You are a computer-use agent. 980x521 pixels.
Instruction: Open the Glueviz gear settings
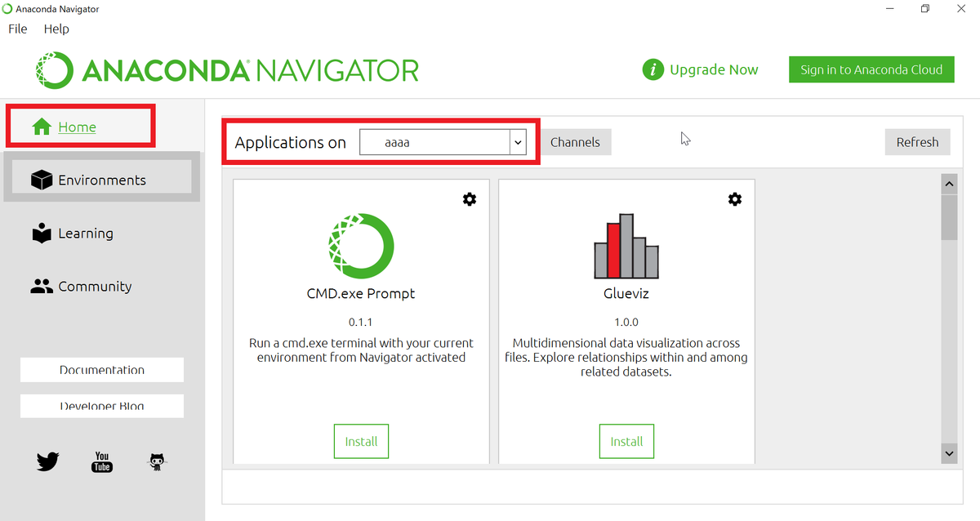(735, 199)
